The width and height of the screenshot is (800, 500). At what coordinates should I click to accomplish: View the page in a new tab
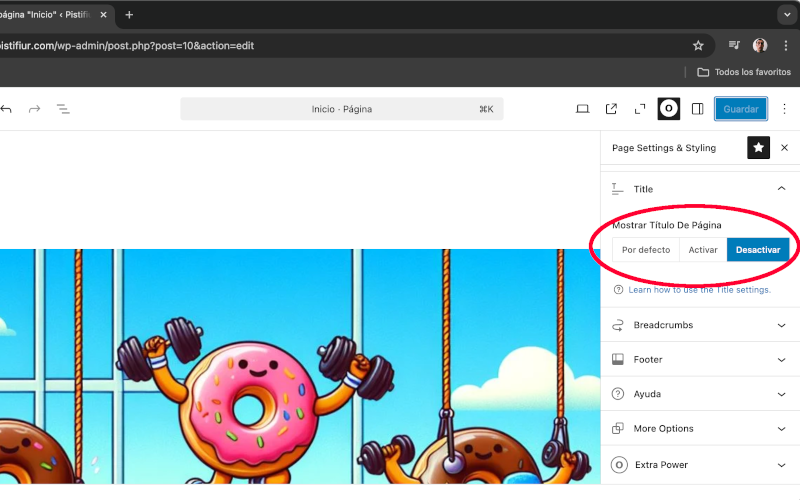611,109
